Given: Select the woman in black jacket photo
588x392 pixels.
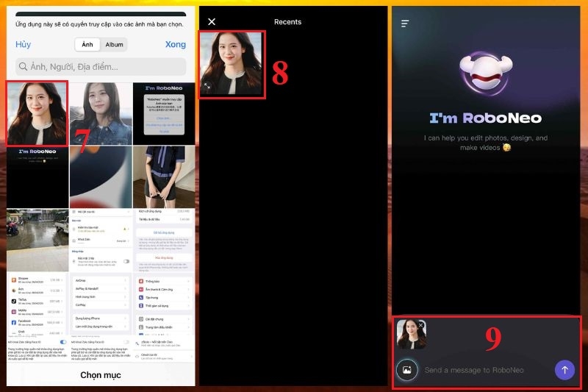Looking at the screenshot, I should [37, 113].
